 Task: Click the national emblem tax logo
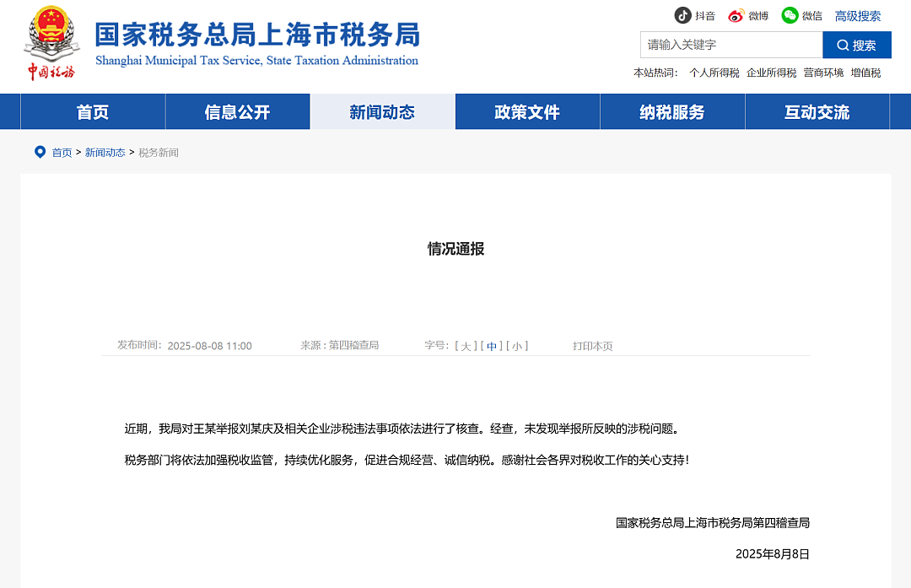(x=51, y=42)
